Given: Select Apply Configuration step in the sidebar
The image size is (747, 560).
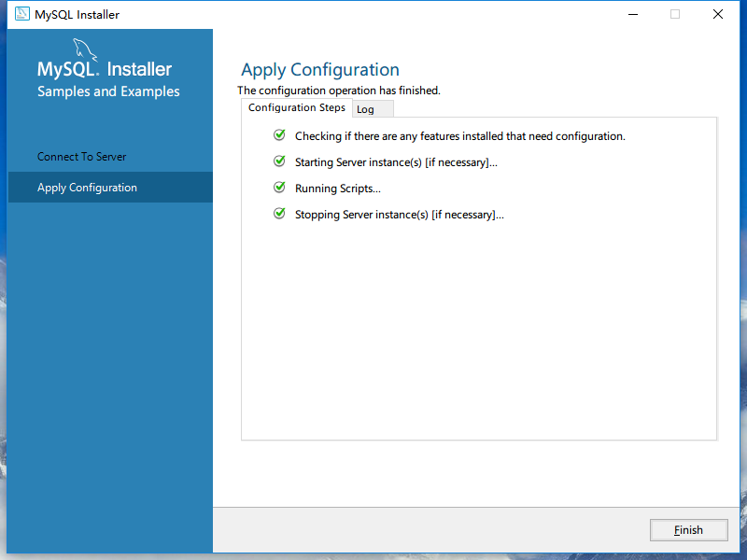Looking at the screenshot, I should click(87, 188).
